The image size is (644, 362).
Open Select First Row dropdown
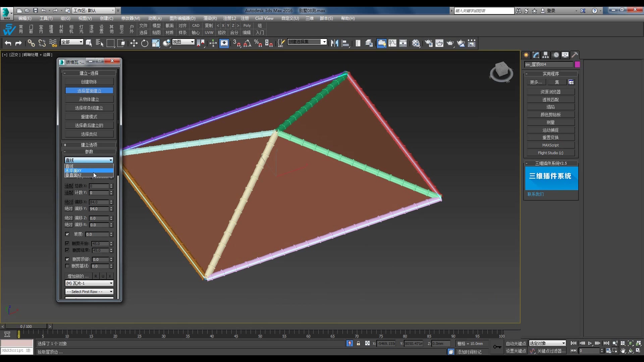(x=89, y=291)
